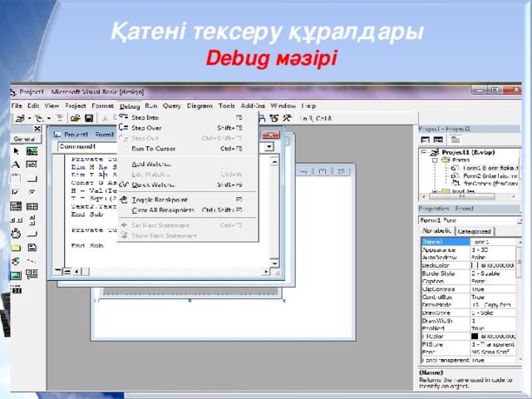
Task: Select the ComboBox control tool
Action: [x=16, y=206]
